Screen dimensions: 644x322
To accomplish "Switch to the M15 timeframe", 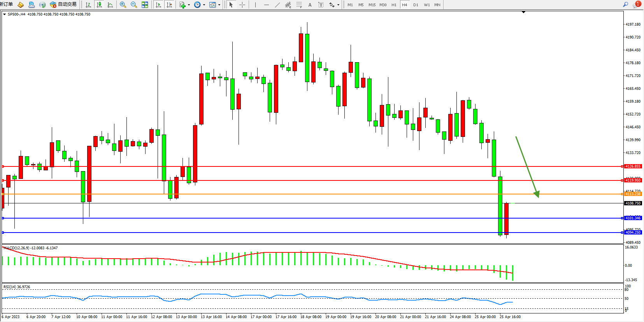I will [372, 5].
